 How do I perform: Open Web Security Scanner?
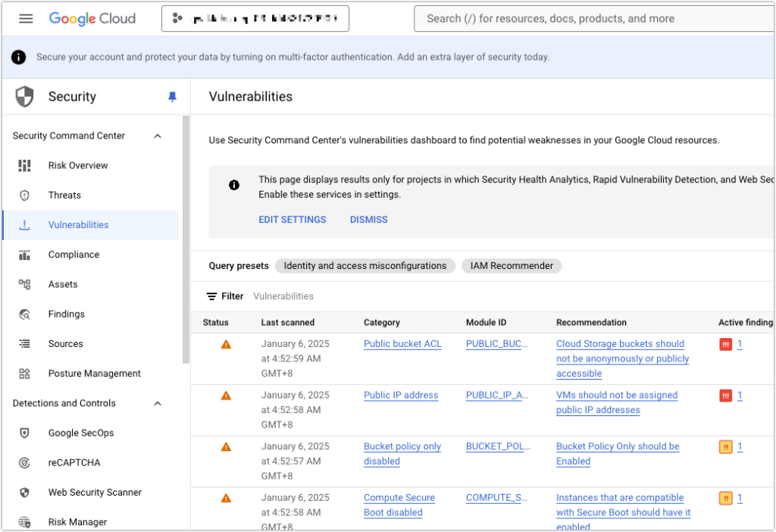[95, 492]
